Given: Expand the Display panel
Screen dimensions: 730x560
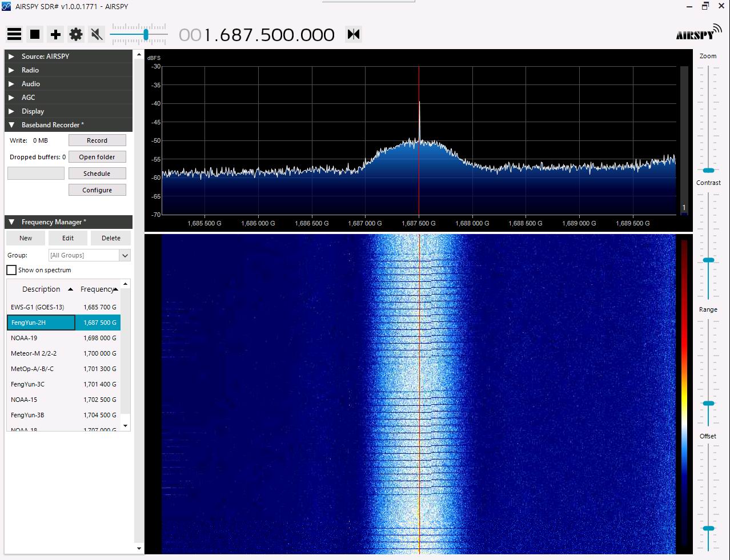Looking at the screenshot, I should click(69, 111).
